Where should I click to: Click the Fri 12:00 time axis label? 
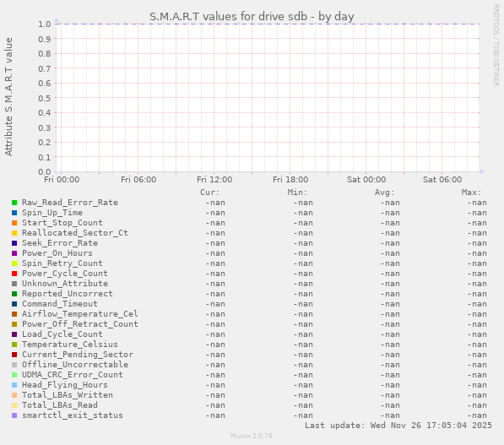pyautogui.click(x=214, y=180)
